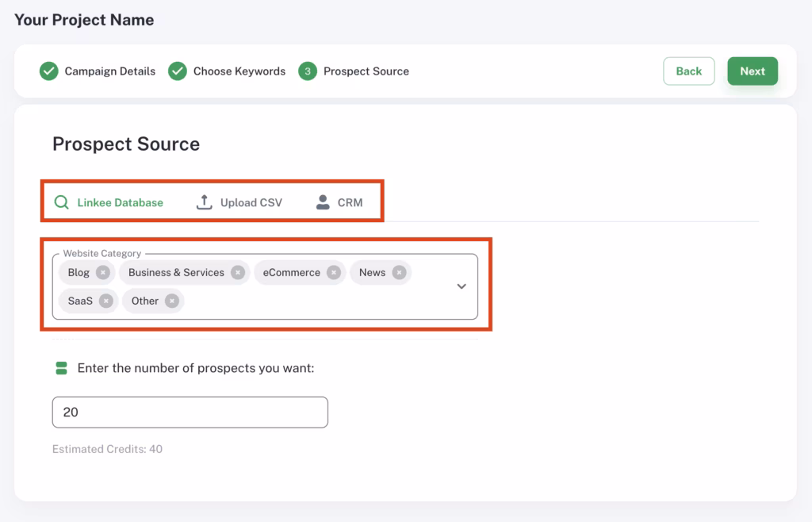Click the Prospect Source heading
This screenshot has width=812, height=522.
[126, 144]
